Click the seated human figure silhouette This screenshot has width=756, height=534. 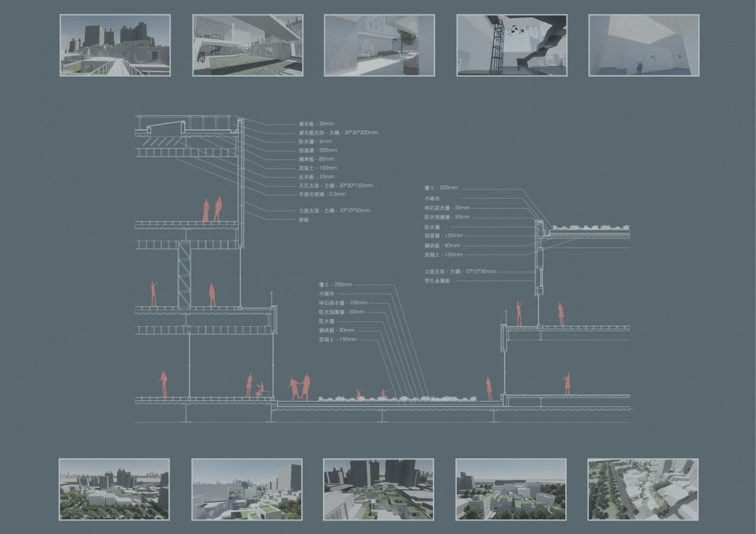[x=260, y=389]
